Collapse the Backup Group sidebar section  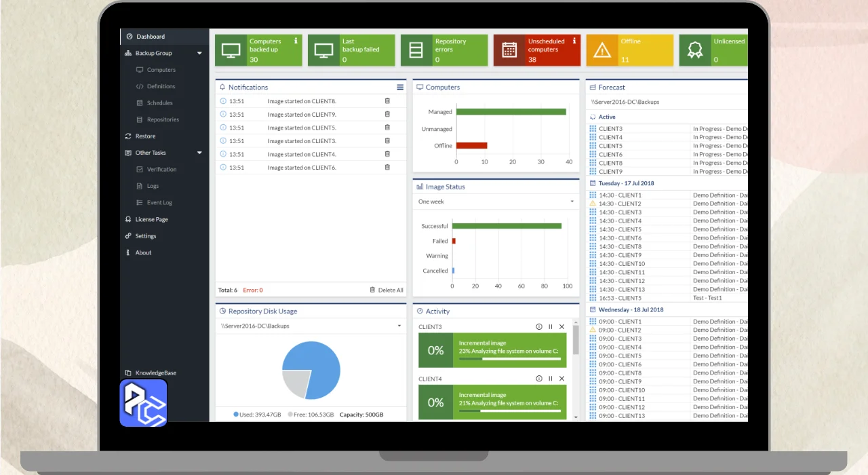[x=199, y=53]
